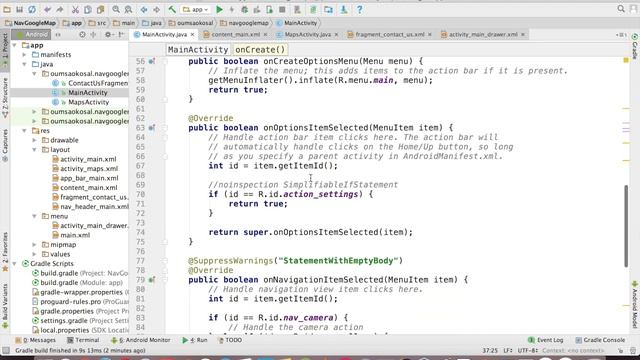Select activity_maps.xml in layout folder
Screen dimensions: 640x360
pos(89,169)
